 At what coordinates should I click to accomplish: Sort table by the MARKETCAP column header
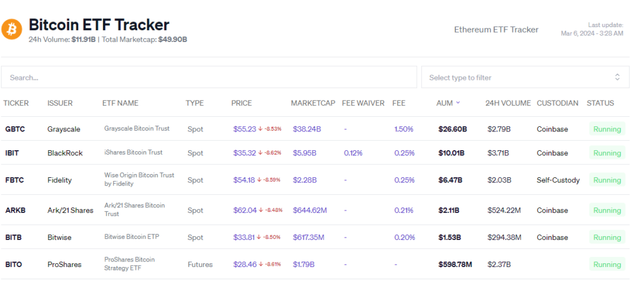pyautogui.click(x=311, y=103)
